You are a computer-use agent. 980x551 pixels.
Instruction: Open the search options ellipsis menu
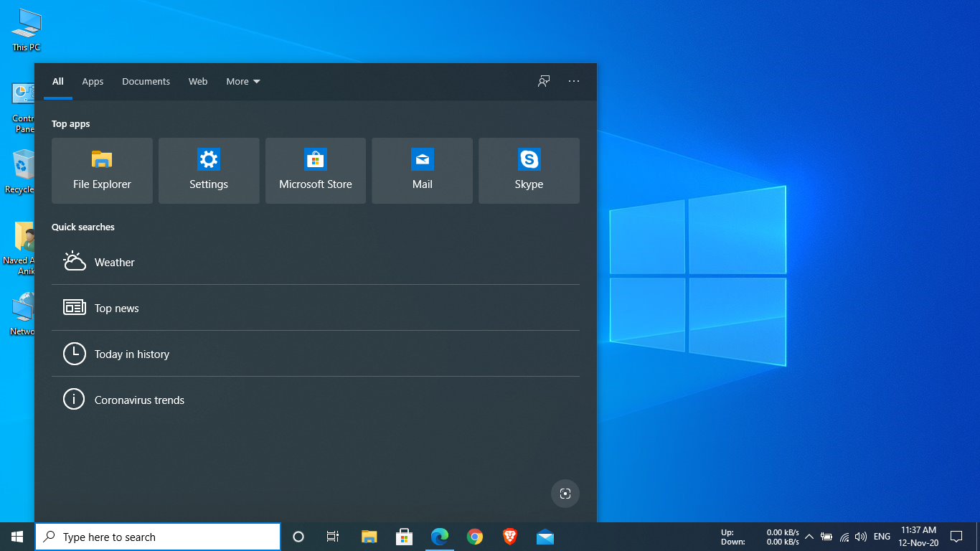574,81
